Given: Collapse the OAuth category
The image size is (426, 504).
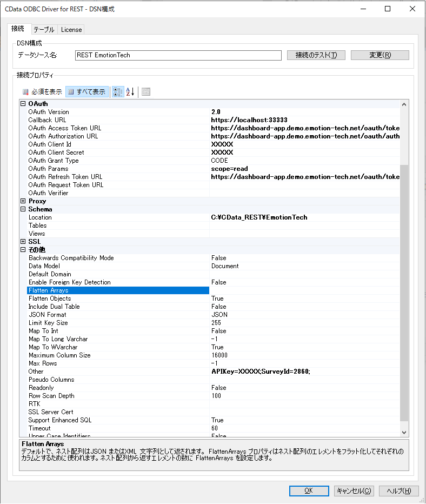Looking at the screenshot, I should (23, 104).
